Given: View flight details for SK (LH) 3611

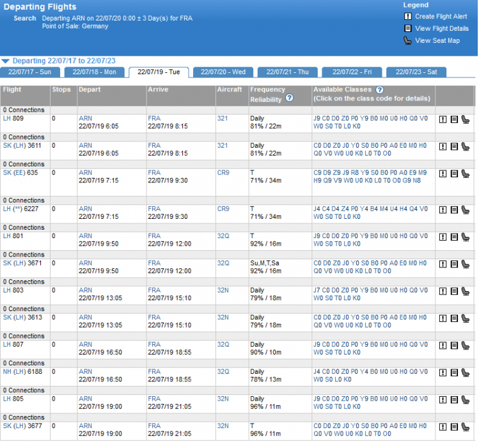Looking at the screenshot, I should tap(454, 146).
